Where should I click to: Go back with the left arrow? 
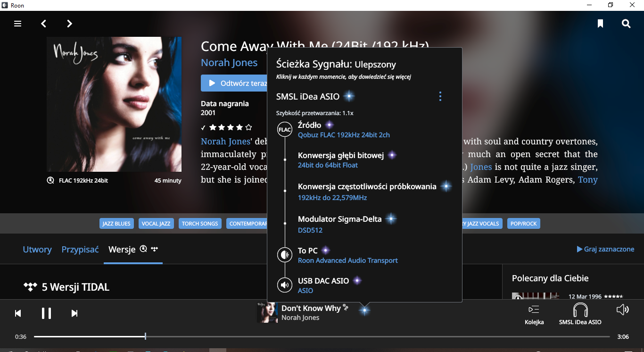43,24
